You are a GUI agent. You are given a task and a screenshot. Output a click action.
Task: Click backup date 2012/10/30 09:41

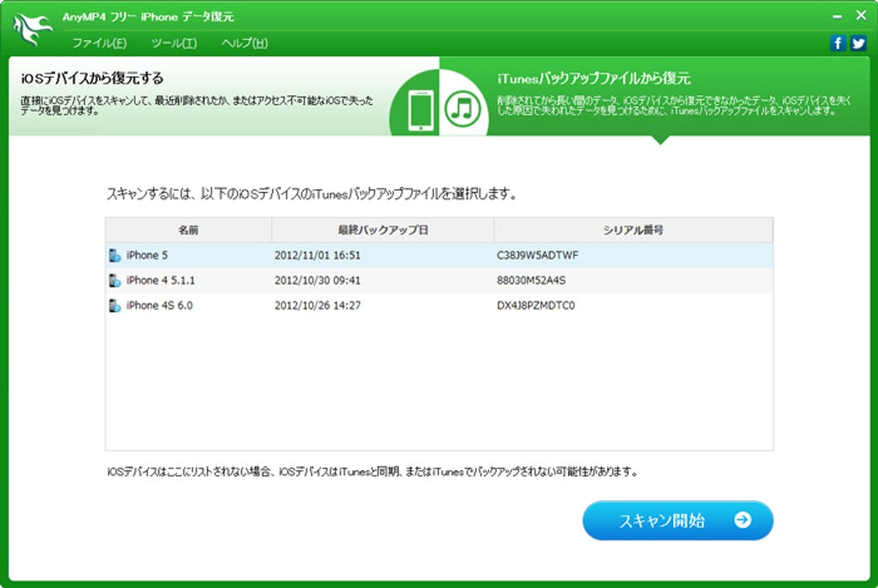(x=318, y=281)
